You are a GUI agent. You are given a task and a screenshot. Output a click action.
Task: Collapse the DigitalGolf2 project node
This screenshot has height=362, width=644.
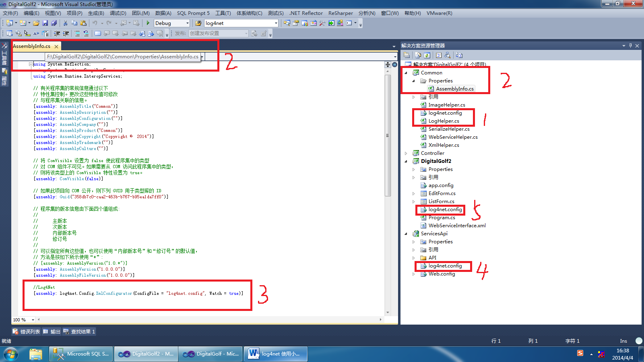coord(406,161)
